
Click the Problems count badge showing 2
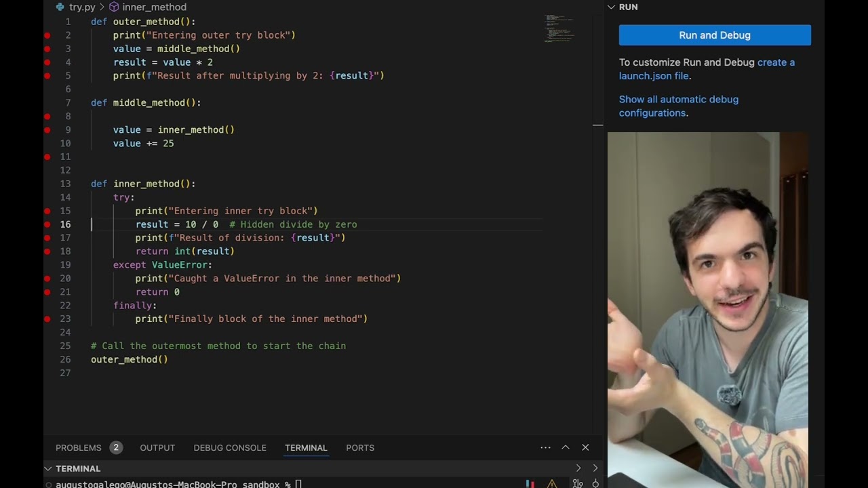tap(116, 447)
